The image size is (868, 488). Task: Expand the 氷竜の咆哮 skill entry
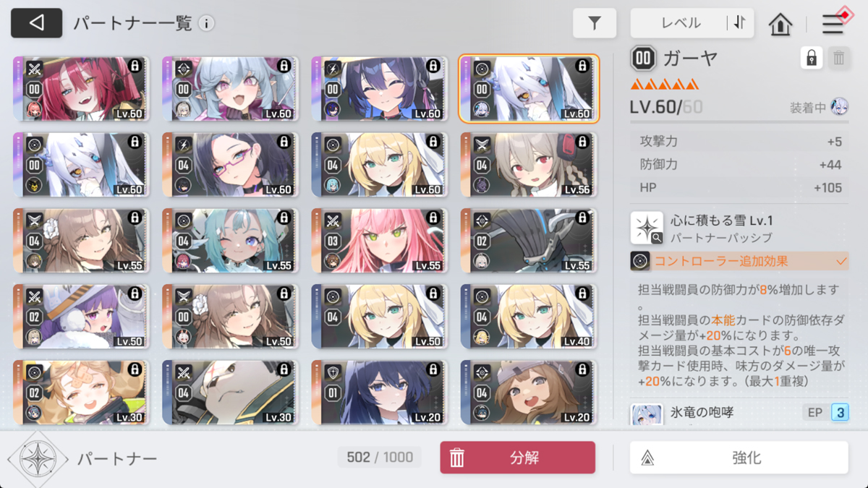739,413
